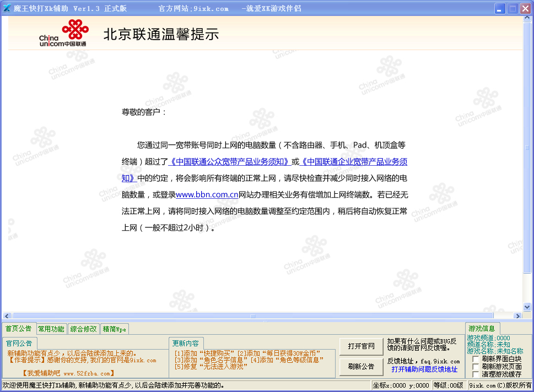
Task: Open 中国联通企业宽带产品业务须 link
Action: [x=353, y=162]
